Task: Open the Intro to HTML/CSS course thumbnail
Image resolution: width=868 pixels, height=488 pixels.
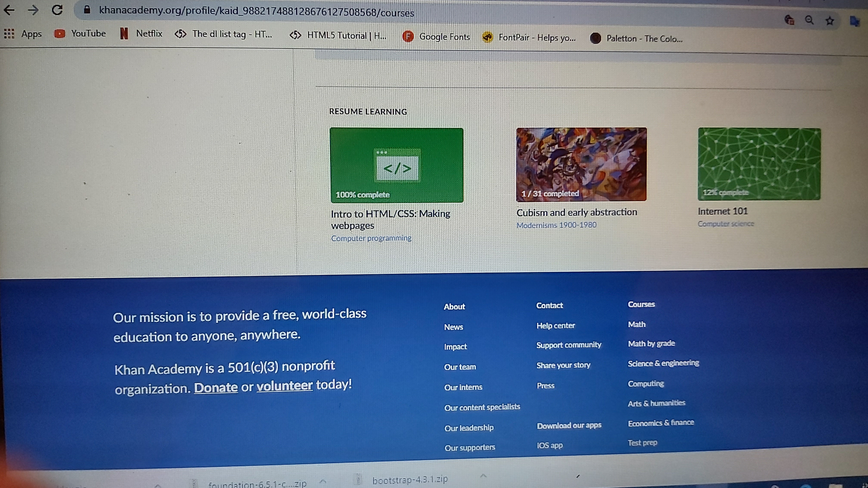Action: (x=397, y=165)
